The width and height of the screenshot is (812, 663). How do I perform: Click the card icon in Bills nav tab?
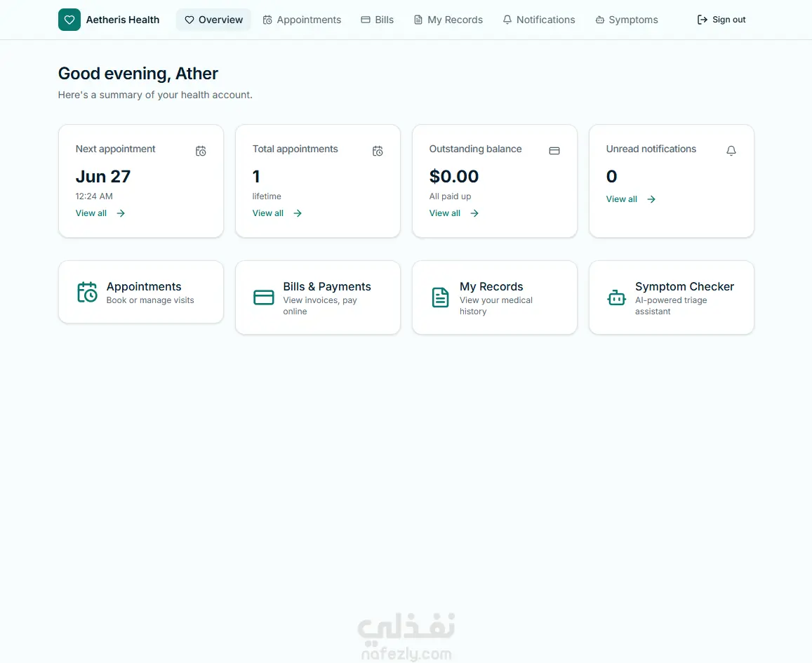(366, 20)
